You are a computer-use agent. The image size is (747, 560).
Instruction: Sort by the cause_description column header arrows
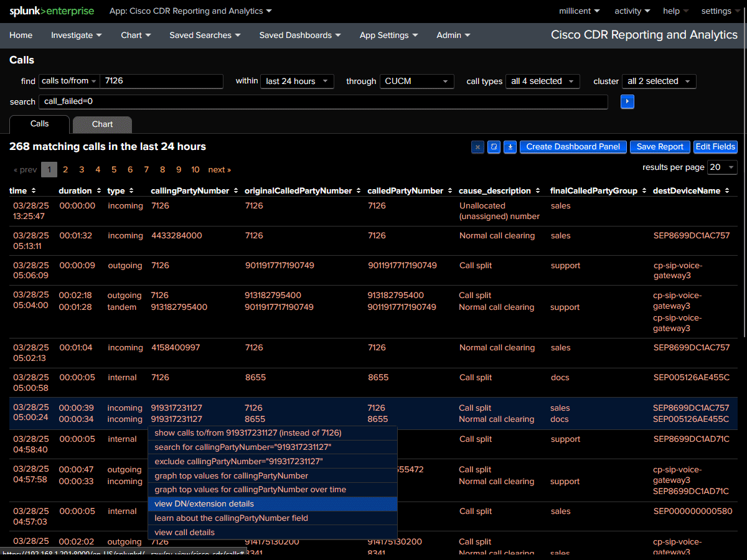[x=538, y=190]
